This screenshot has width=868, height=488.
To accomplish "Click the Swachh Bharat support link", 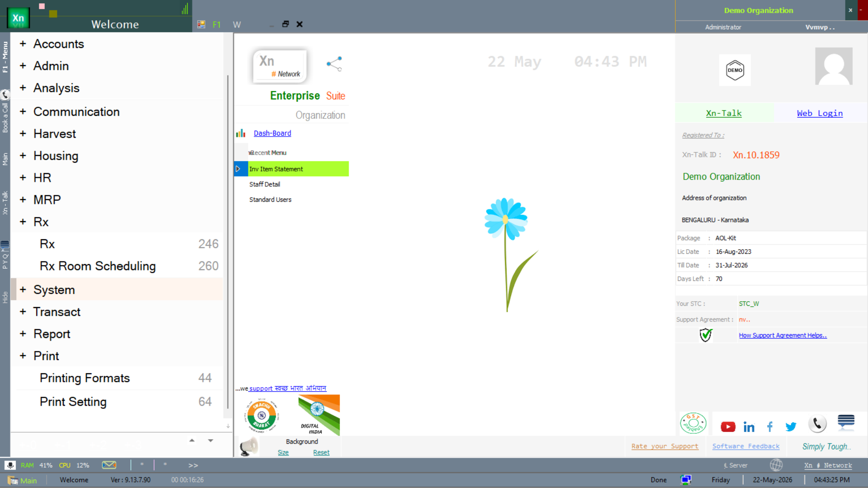I will 287,388.
